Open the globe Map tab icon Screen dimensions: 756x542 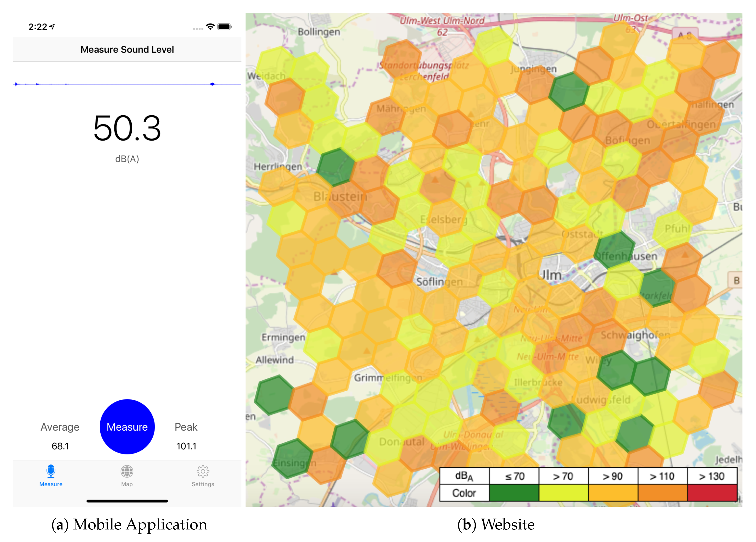127,471
